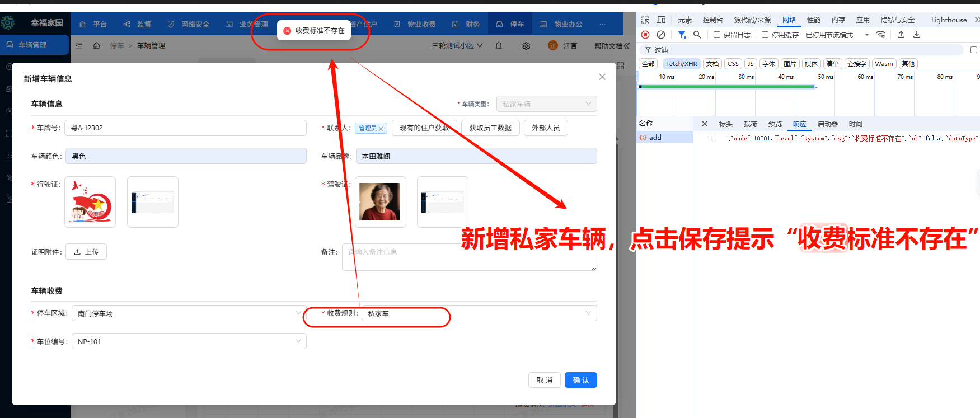Select 车辆管理 in the sidebar

(35, 45)
